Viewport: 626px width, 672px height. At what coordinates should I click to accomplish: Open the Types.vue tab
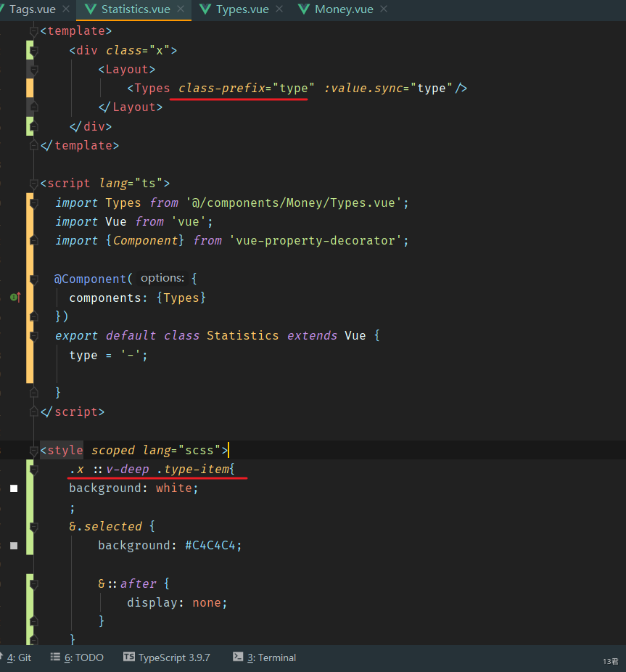(242, 9)
